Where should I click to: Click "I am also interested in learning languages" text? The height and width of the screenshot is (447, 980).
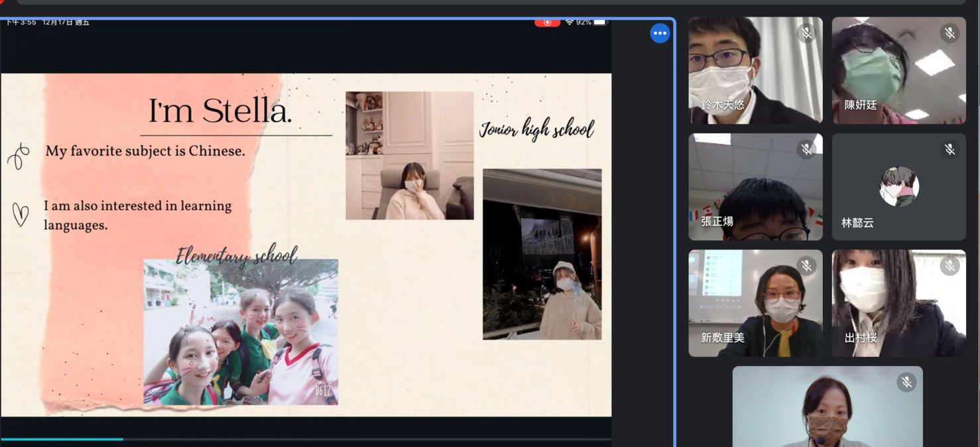coord(138,216)
